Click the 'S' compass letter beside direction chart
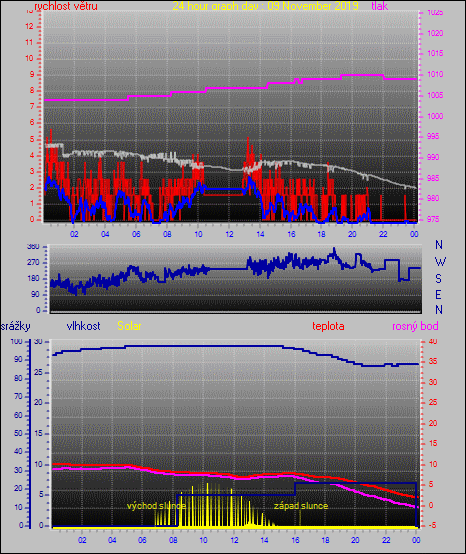 (438, 279)
